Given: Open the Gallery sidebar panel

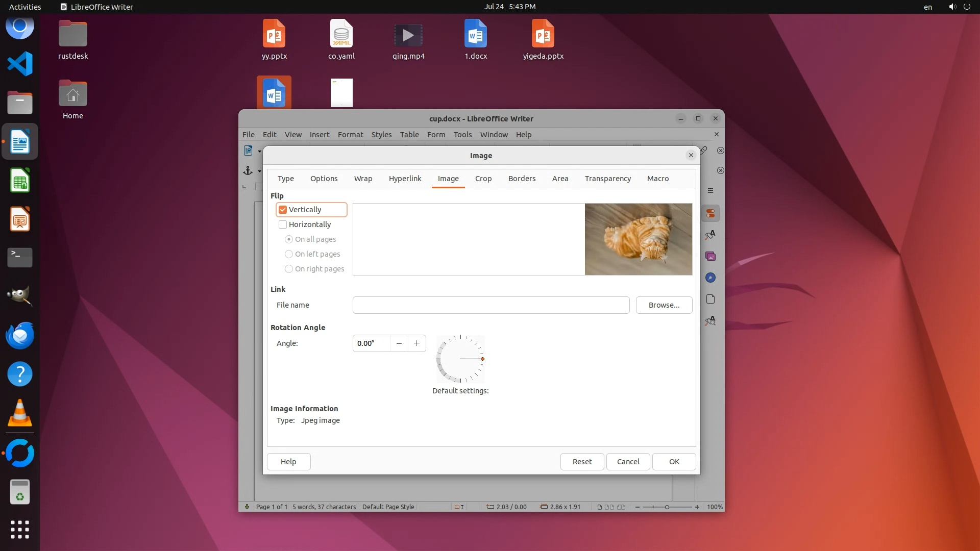Looking at the screenshot, I should coord(710,256).
